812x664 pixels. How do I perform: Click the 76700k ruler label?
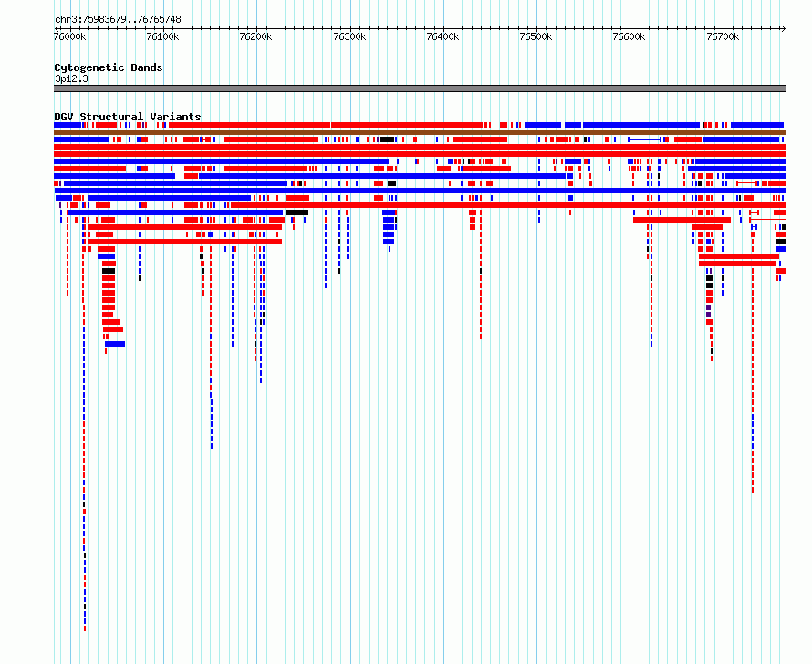click(723, 36)
